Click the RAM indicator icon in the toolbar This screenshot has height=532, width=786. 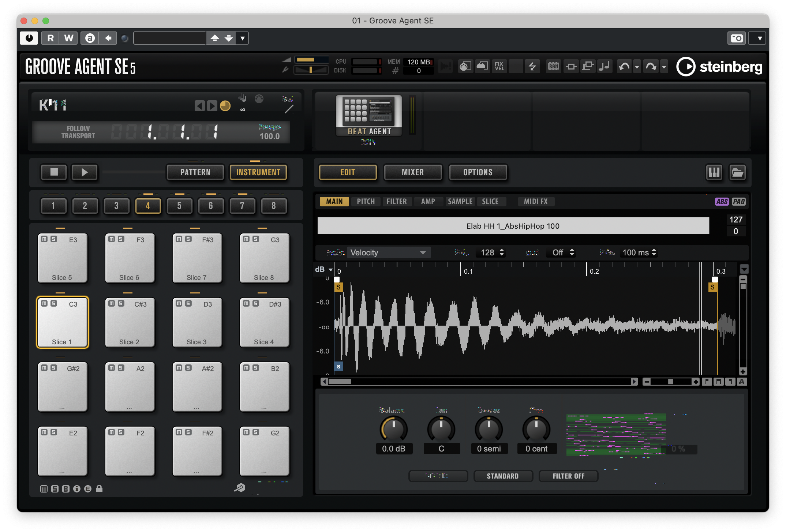[553, 66]
